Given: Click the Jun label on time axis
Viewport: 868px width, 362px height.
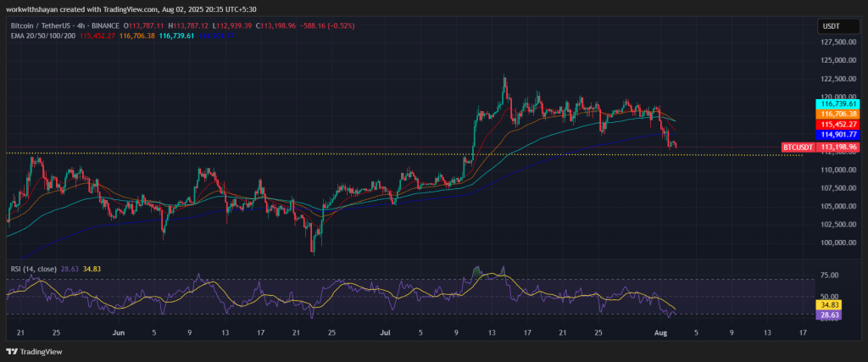Looking at the screenshot, I should click(x=118, y=333).
